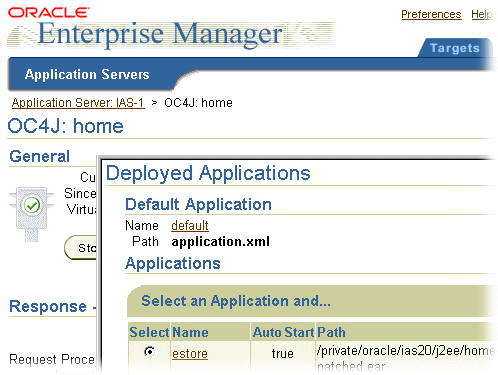
Task: Click the partially hidden Stop button
Action: (81, 248)
